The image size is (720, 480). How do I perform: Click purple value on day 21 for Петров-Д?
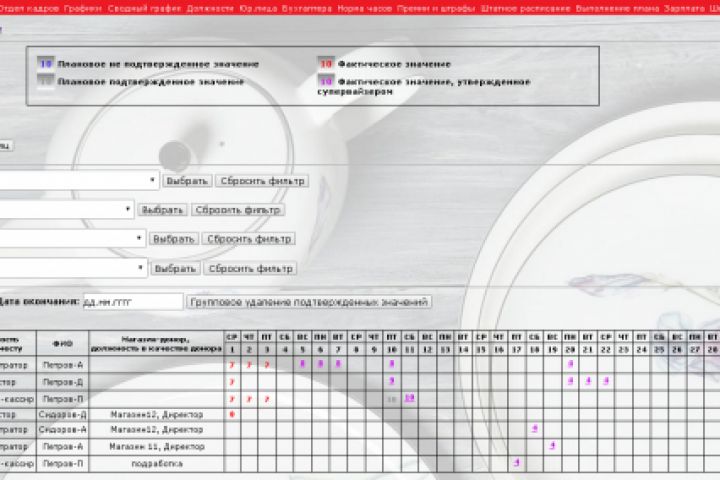tap(588, 381)
